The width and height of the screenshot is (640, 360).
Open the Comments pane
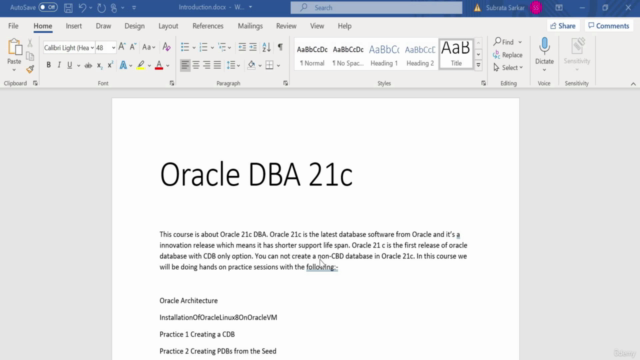tap(609, 26)
